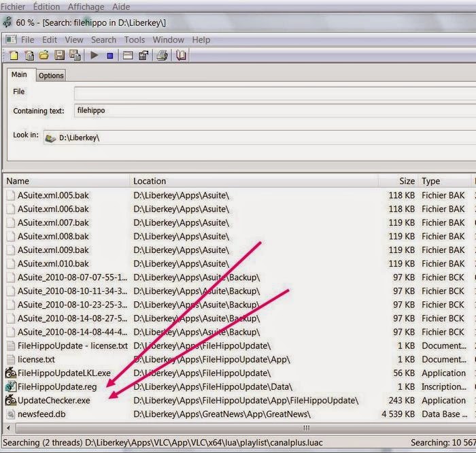Click the UpdateChecker.exe file icon
476x453 pixels.
(x=11, y=400)
